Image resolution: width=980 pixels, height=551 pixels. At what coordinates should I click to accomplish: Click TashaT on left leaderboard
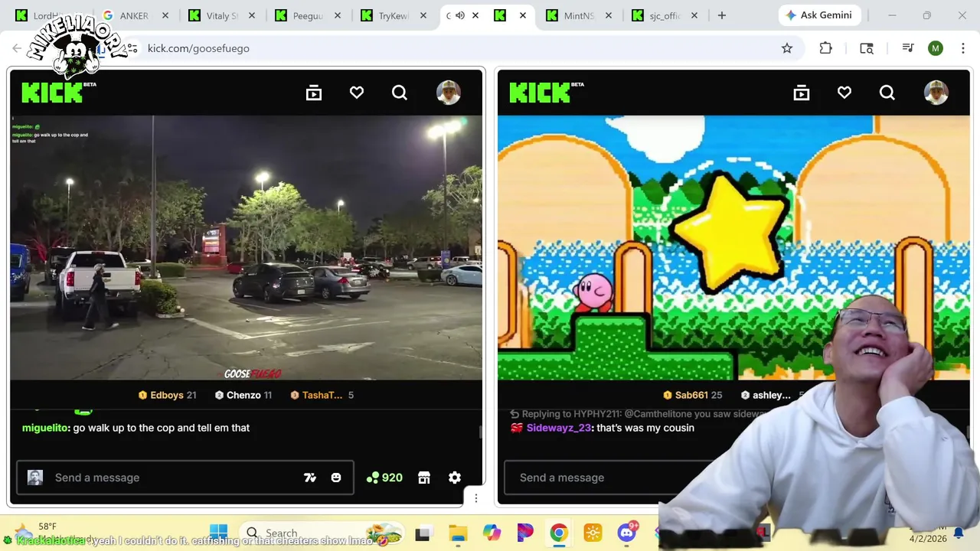point(322,395)
